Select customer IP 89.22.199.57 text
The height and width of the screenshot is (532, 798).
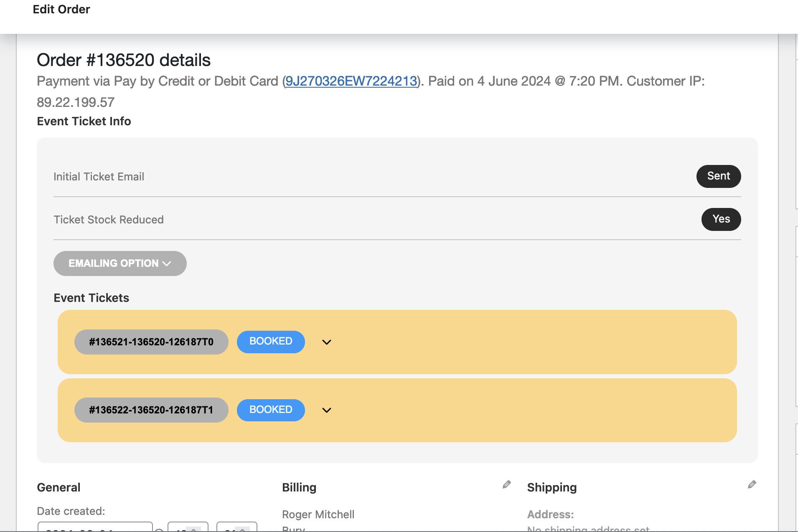pos(76,102)
